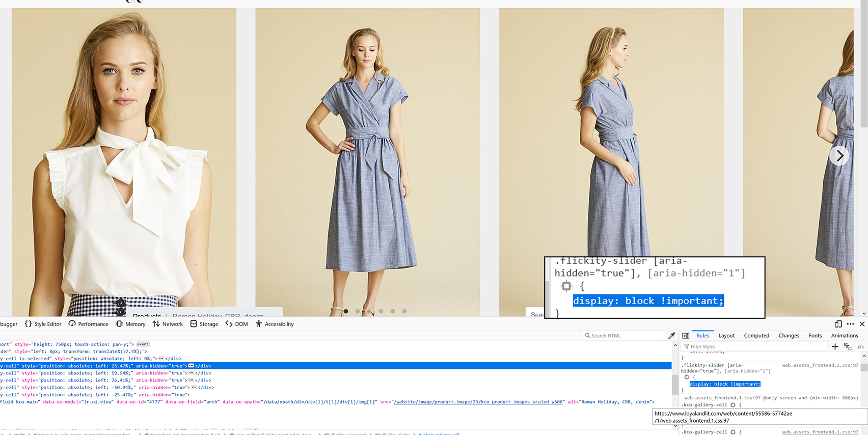
Task: Open the Animations sidebar tab
Action: tap(845, 336)
